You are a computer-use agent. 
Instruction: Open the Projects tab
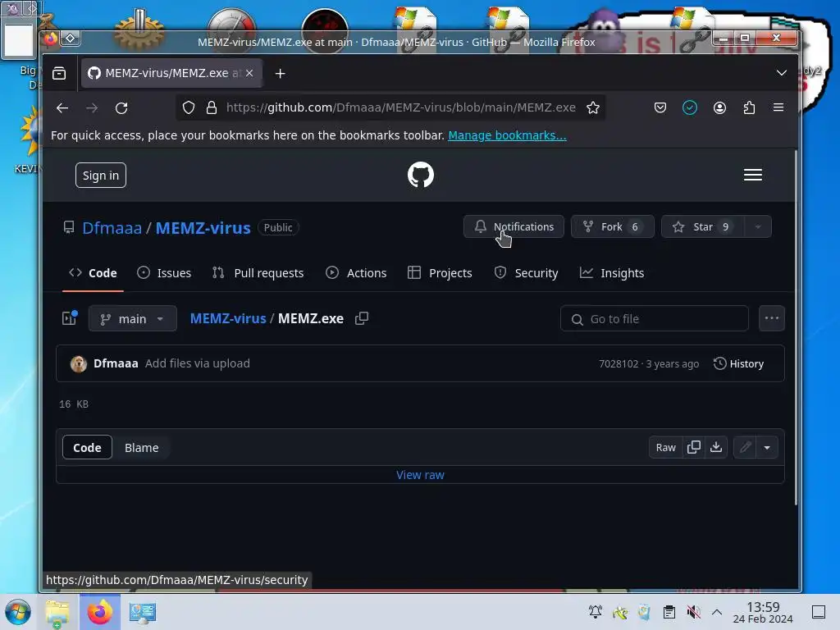pyautogui.click(x=440, y=272)
